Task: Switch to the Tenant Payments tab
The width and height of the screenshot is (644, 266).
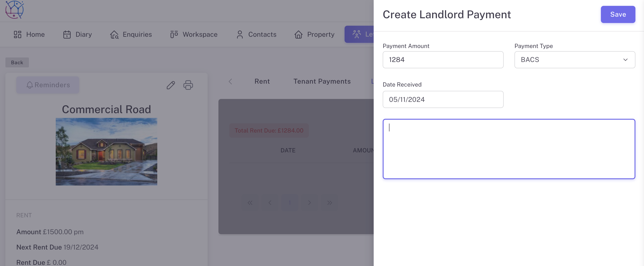Action: 322,81
